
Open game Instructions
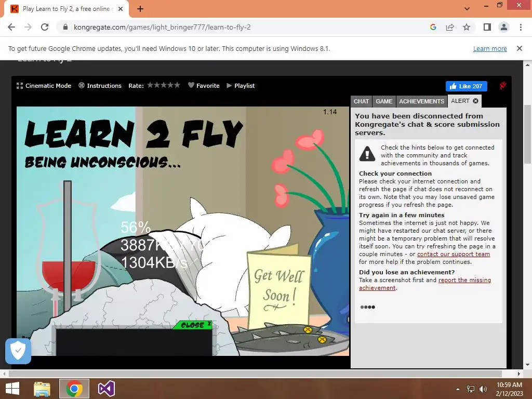click(100, 86)
